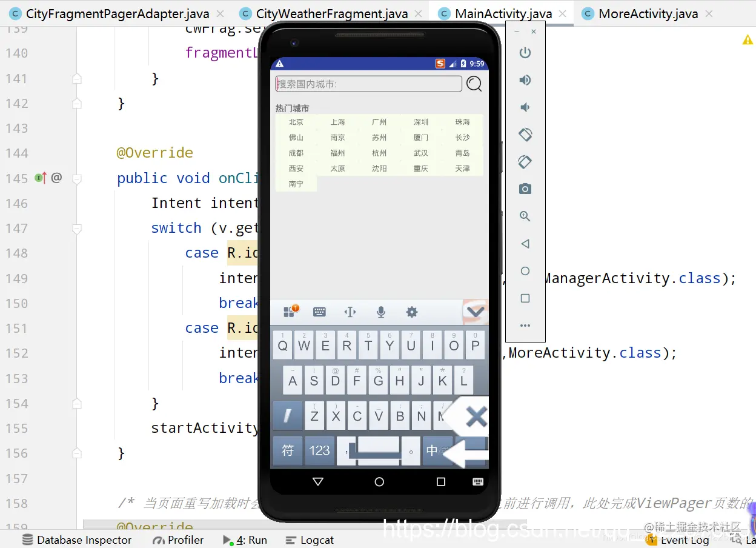
Task: Click the phone navigation recents square
Action: (x=441, y=482)
